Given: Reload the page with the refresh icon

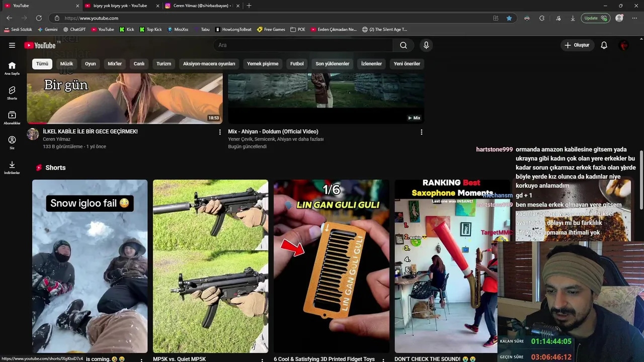Looking at the screenshot, I should (x=39, y=18).
